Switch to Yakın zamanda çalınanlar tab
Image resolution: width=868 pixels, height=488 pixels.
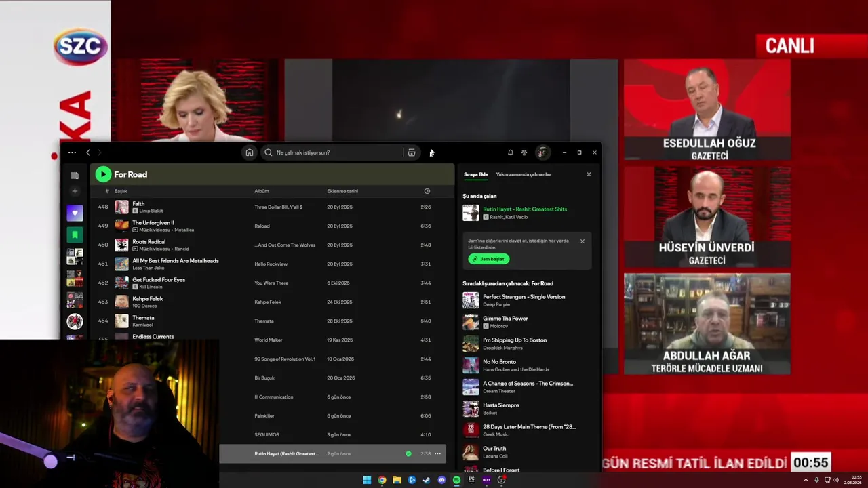(x=524, y=174)
